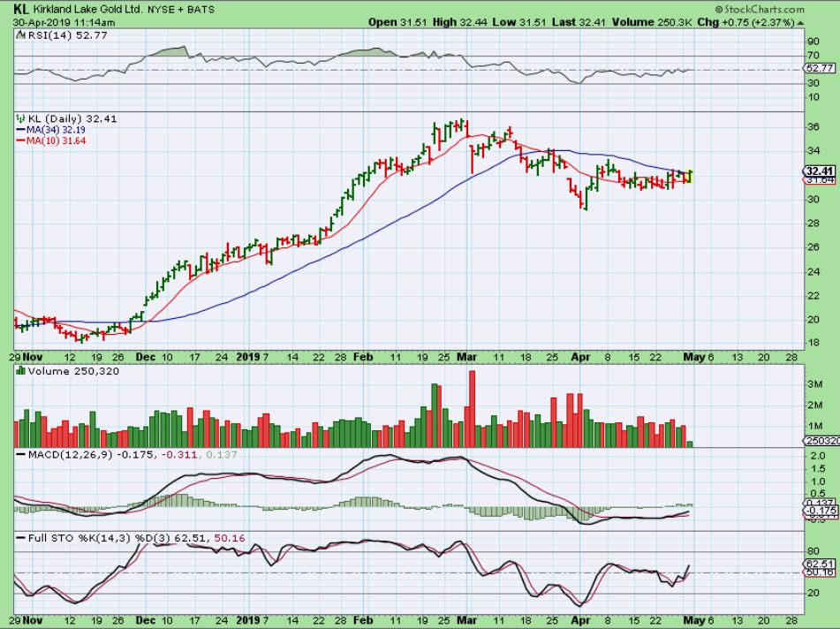Click the High 32.44 value
The image size is (840, 629).
tap(461, 22)
